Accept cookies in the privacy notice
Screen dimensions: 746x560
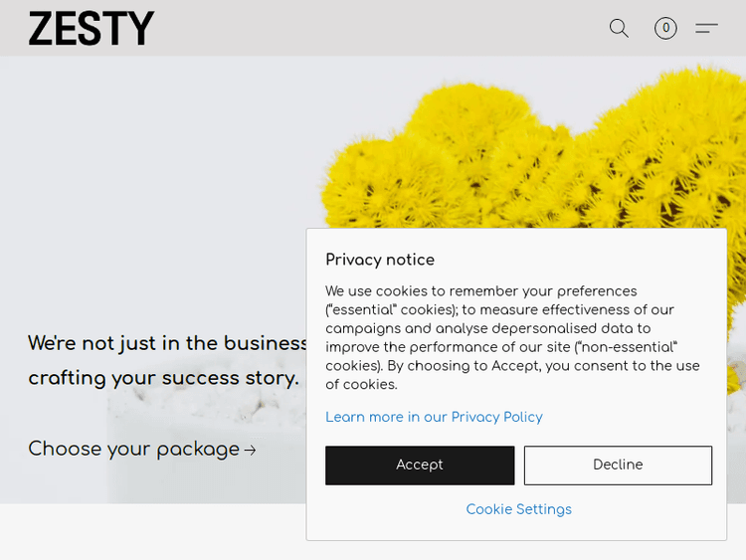(420, 465)
